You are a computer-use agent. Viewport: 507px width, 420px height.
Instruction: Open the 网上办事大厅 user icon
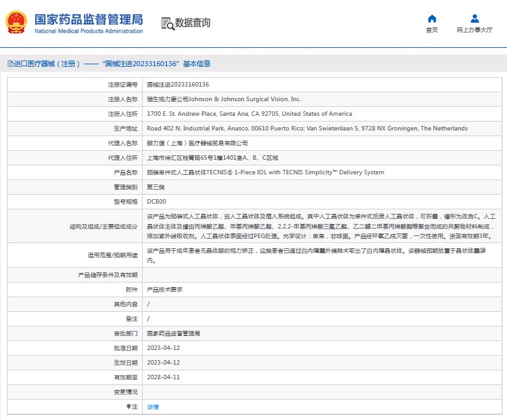click(x=475, y=18)
